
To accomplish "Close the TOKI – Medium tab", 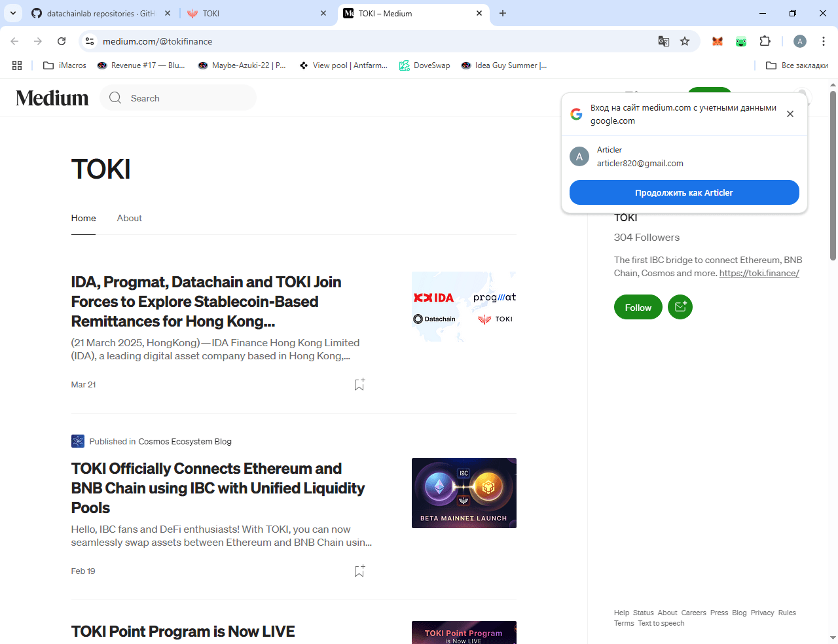I will 479,13.
